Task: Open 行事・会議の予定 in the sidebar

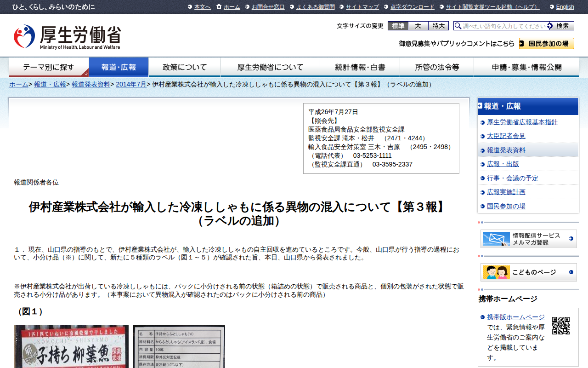Action: 513,178
